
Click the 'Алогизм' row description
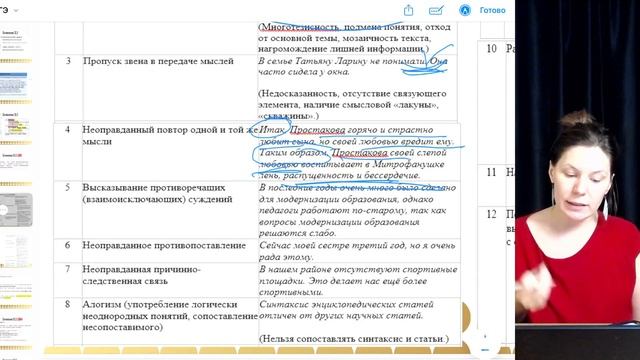[170, 316]
